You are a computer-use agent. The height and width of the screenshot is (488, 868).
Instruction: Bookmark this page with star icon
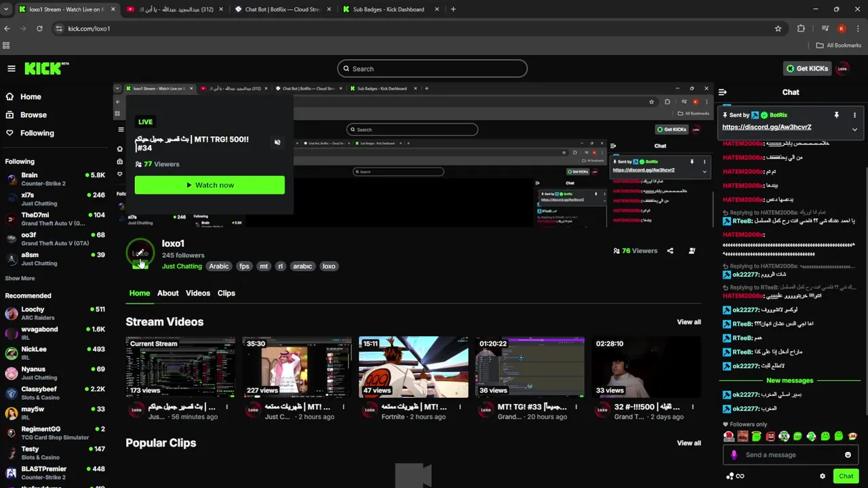click(778, 28)
